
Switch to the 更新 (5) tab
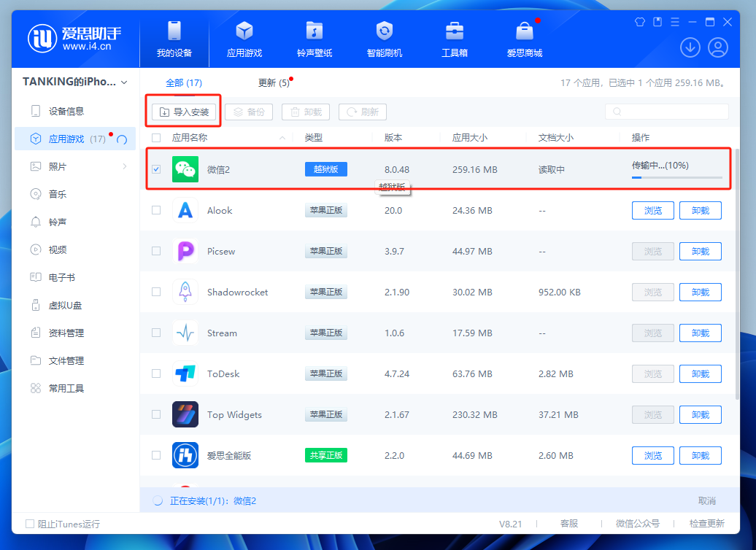click(x=274, y=83)
